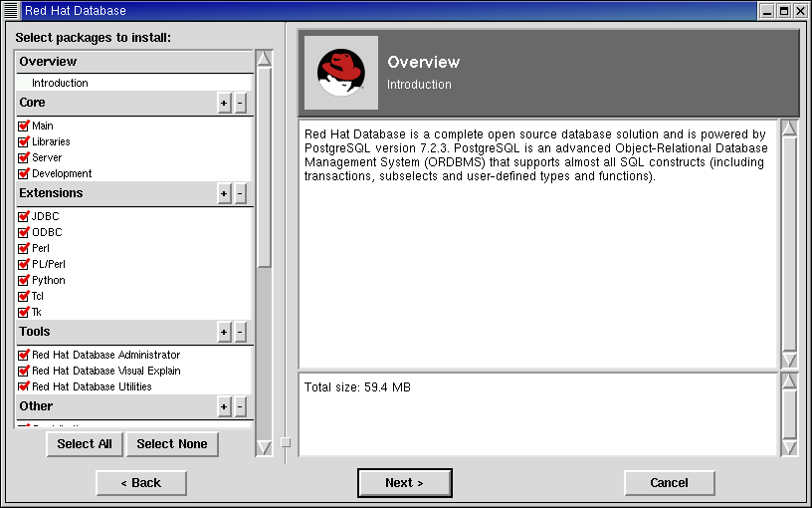Uncheck the Main package checkbox
812x508 pixels.
(x=23, y=126)
